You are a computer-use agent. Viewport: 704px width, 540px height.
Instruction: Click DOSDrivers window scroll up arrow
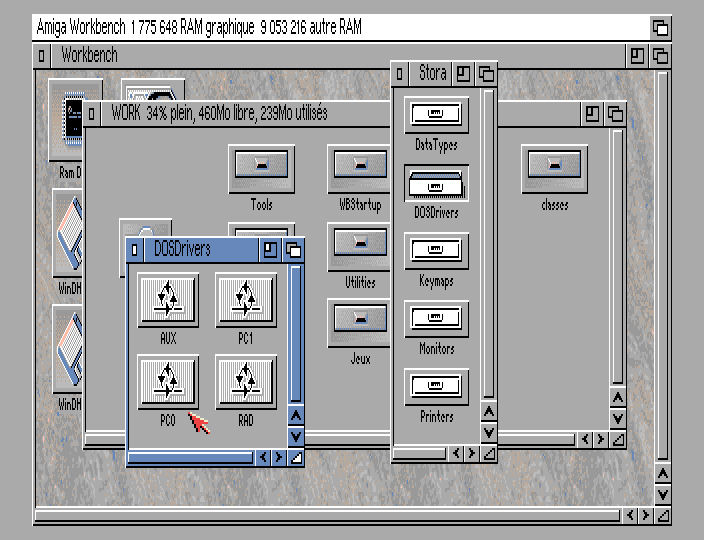296,415
